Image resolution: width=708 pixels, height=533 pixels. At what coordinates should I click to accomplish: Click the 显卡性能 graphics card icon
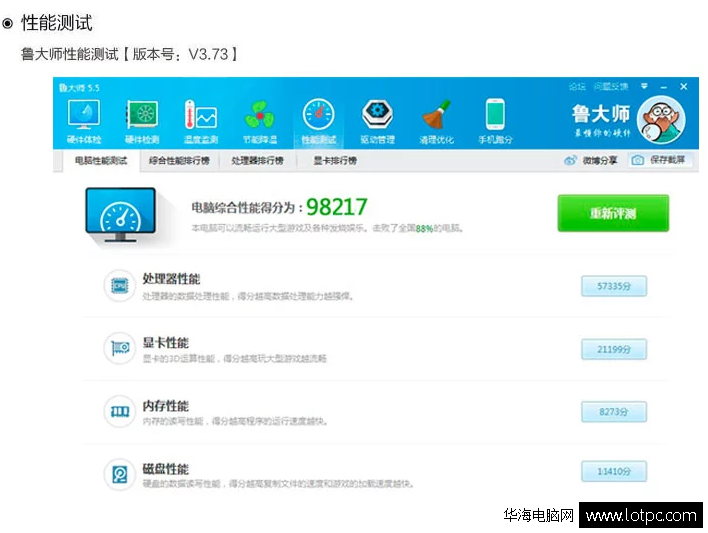[x=119, y=348]
